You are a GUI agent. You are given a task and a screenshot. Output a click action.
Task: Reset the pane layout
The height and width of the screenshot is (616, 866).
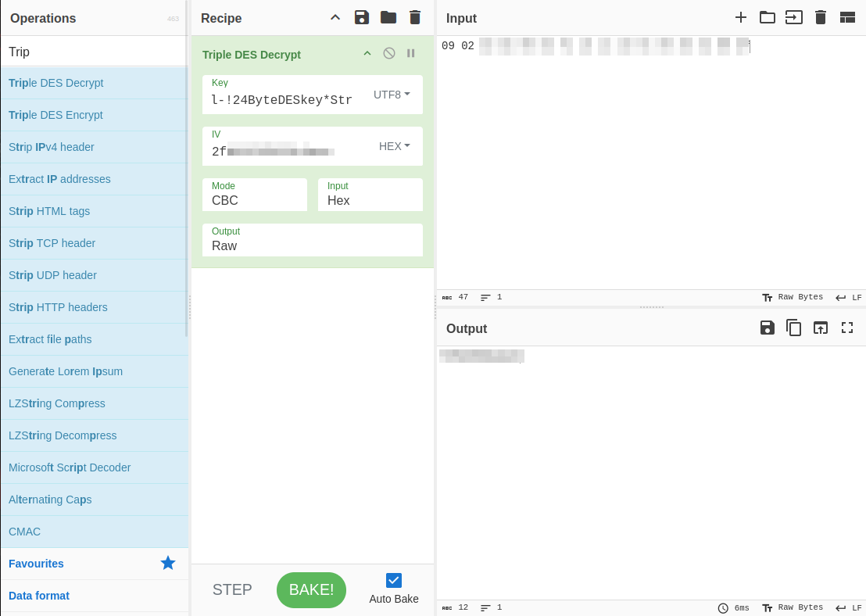(x=847, y=17)
